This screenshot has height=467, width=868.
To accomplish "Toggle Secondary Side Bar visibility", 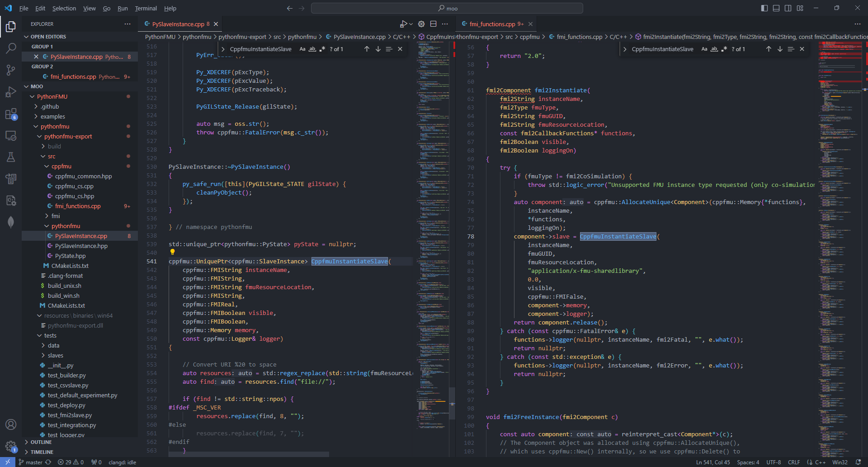I will (x=788, y=8).
